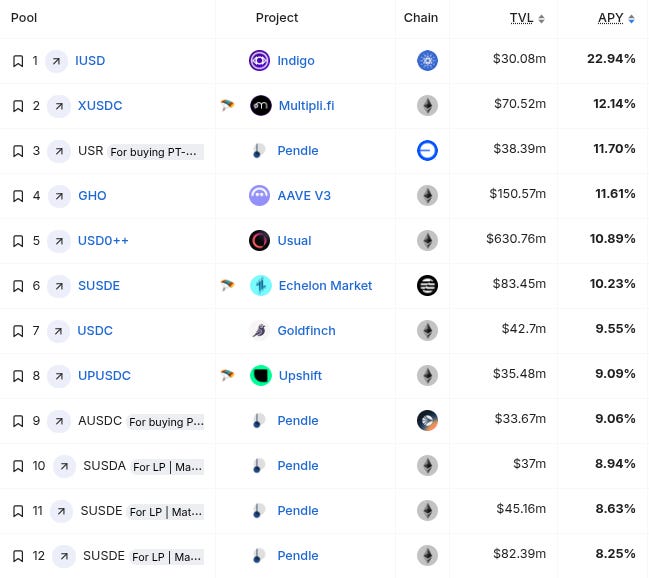Open external arrow for UPUSDC pool

(x=59, y=376)
